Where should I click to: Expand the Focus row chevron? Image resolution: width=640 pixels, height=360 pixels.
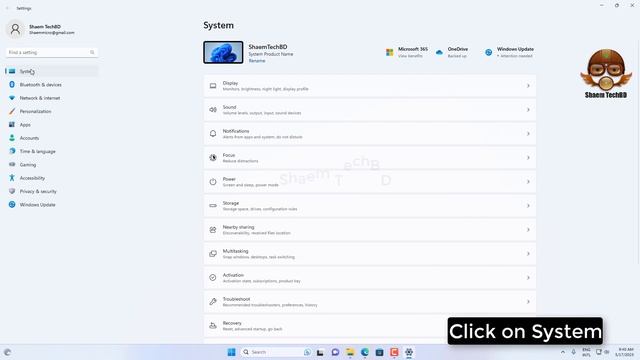528,158
